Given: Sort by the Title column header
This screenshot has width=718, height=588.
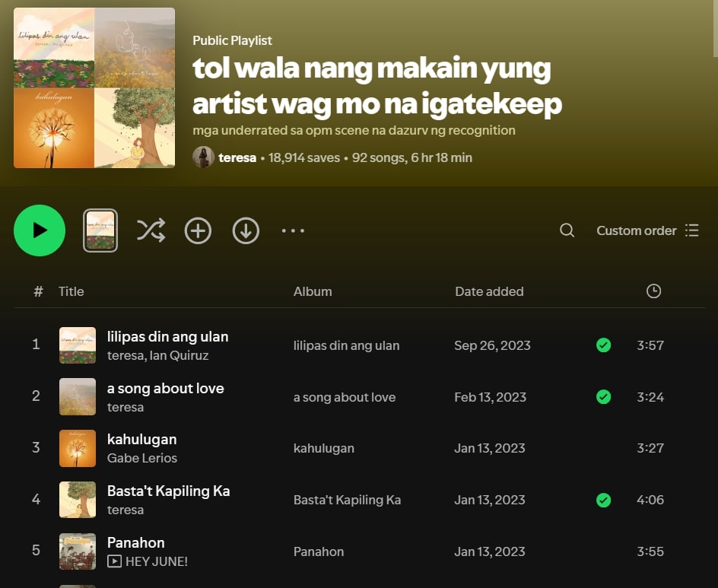Looking at the screenshot, I should point(71,291).
